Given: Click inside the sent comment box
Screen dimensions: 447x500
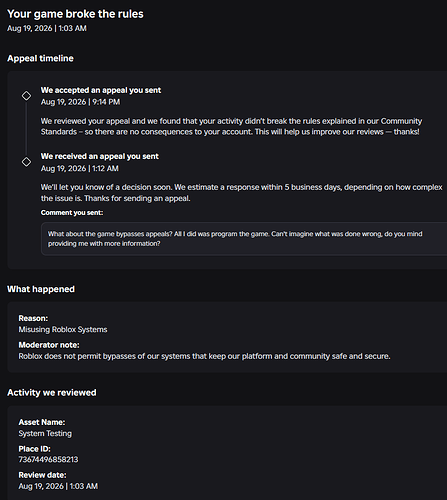Looking at the screenshot, I should [x=244, y=239].
